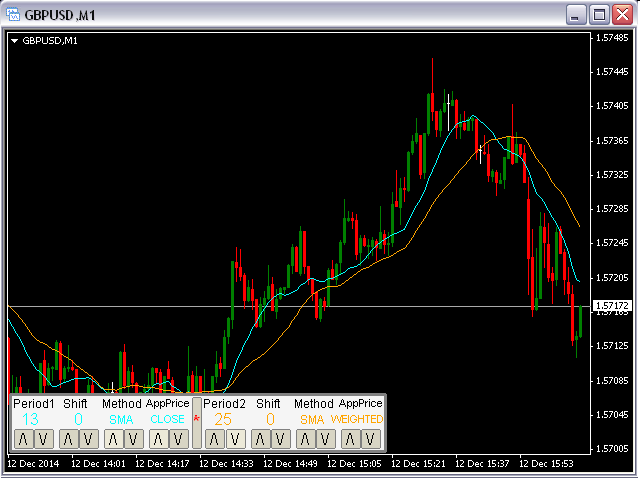Screen dimensions: 640x480
Task: Change CLOSE AppPrice with down arrow
Action: coord(178,438)
